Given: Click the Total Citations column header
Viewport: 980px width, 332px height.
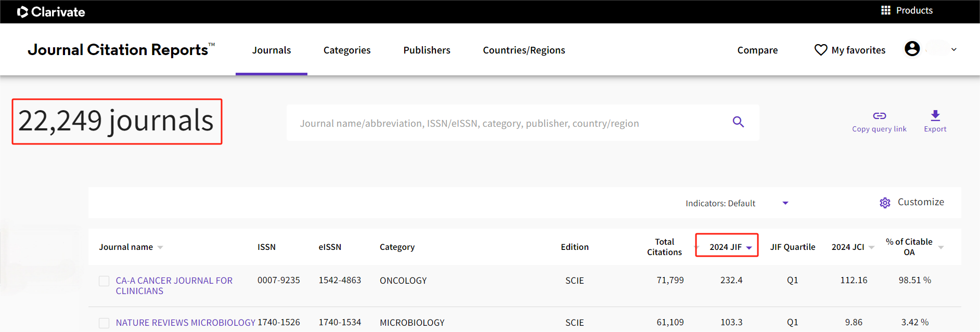Looking at the screenshot, I should pyautogui.click(x=664, y=247).
